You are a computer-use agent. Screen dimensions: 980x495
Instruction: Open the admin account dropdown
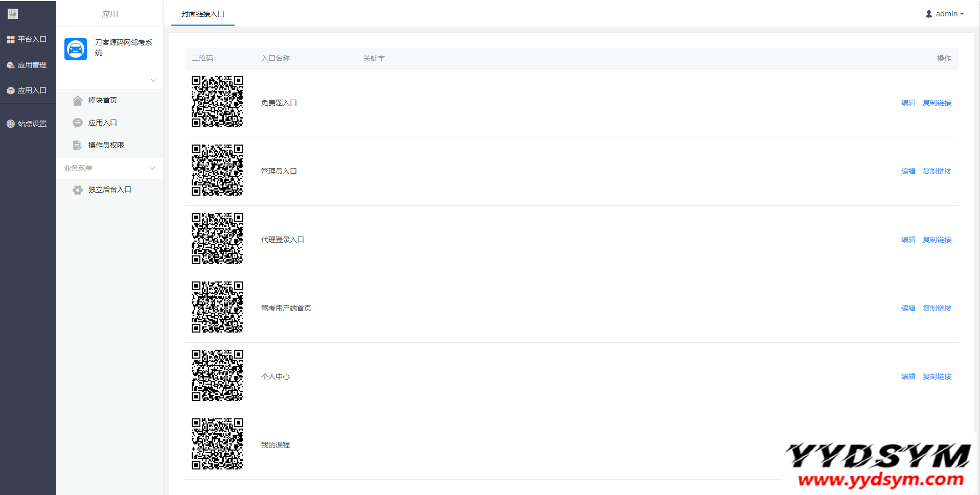pyautogui.click(x=945, y=14)
